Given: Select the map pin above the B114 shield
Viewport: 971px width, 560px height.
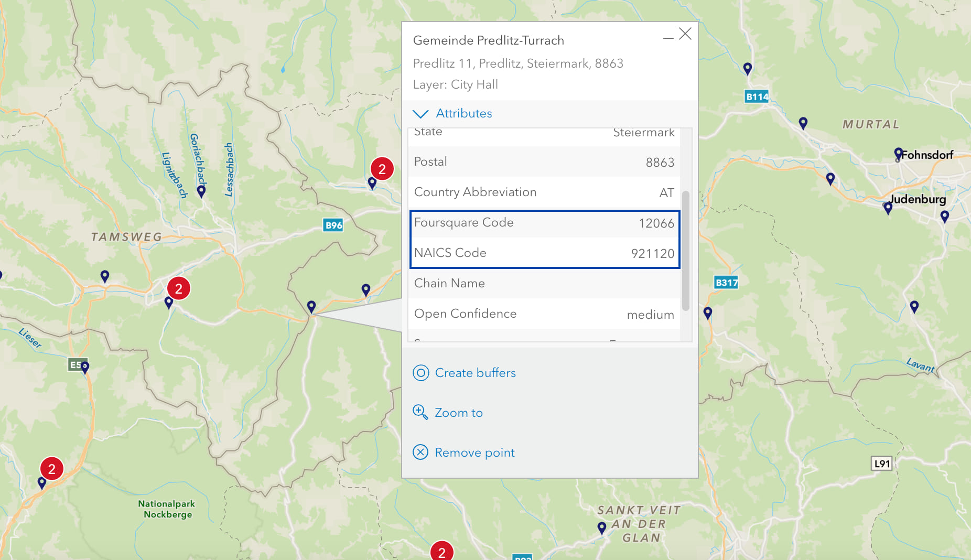Looking at the screenshot, I should pyautogui.click(x=748, y=69).
